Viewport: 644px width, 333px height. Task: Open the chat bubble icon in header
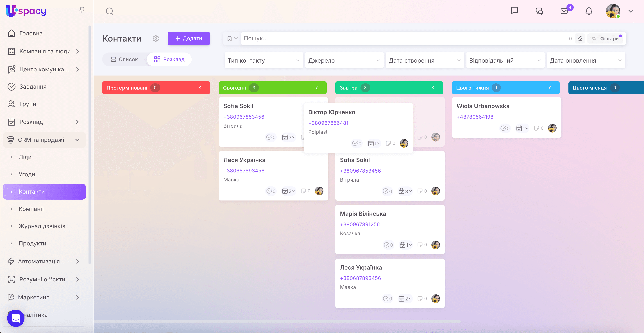[514, 11]
